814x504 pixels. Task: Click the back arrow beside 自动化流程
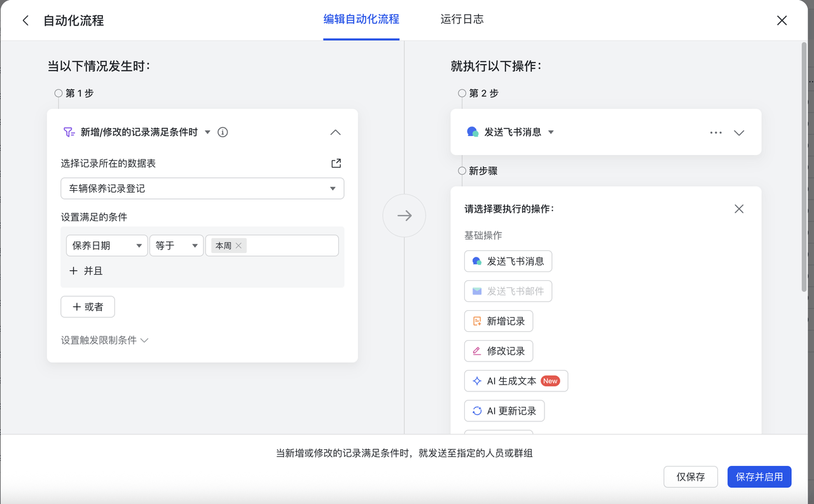(x=25, y=20)
